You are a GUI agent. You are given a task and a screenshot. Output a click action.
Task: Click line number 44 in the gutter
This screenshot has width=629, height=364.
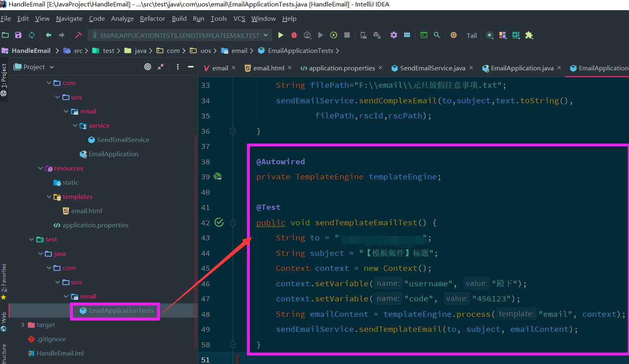pos(205,253)
